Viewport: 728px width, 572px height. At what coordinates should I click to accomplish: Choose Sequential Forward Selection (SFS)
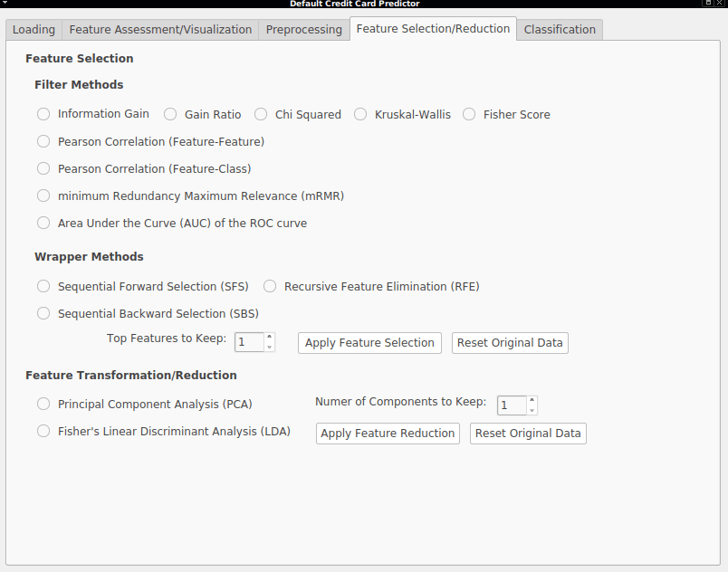pyautogui.click(x=143, y=286)
